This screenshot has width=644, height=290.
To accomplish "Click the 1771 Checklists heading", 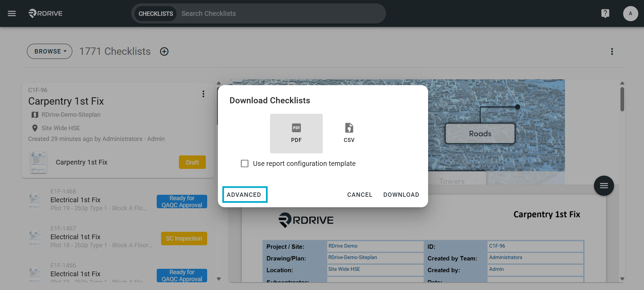I will pyautogui.click(x=115, y=51).
